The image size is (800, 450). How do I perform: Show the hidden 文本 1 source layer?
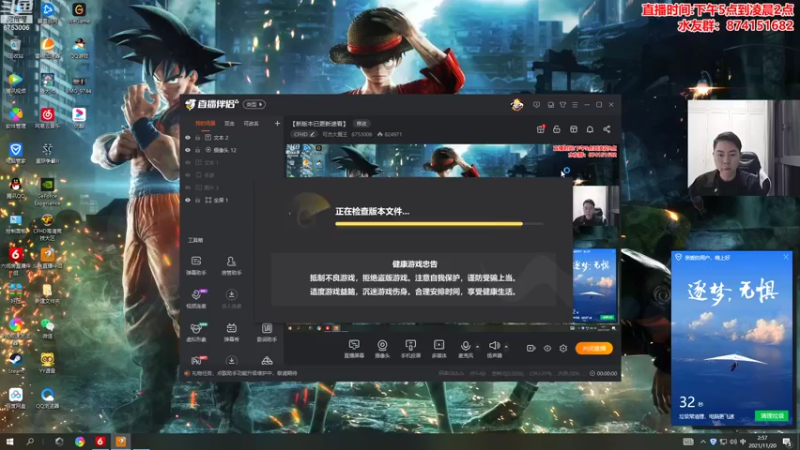click(x=188, y=163)
